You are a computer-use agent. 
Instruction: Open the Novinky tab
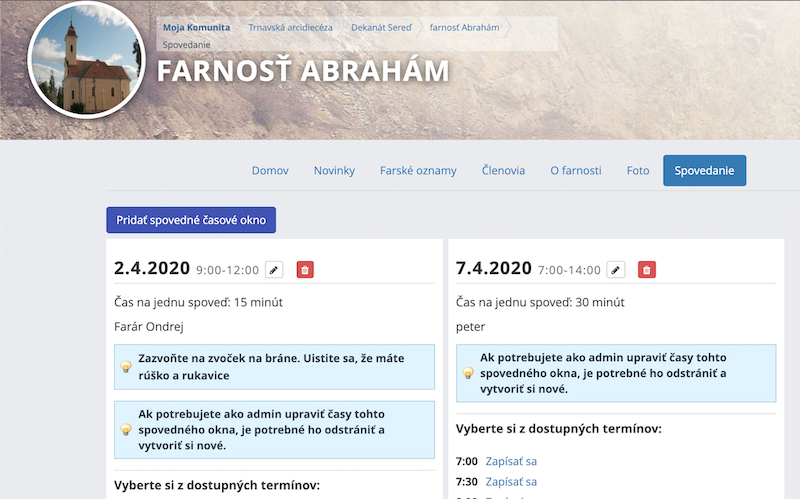pyautogui.click(x=334, y=171)
